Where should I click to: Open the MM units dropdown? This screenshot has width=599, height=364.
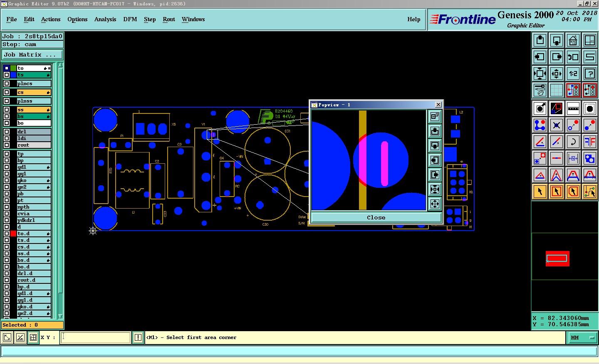point(582,337)
